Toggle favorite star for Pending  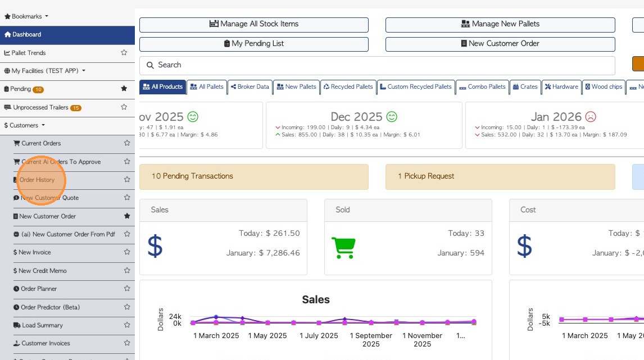[124, 89]
